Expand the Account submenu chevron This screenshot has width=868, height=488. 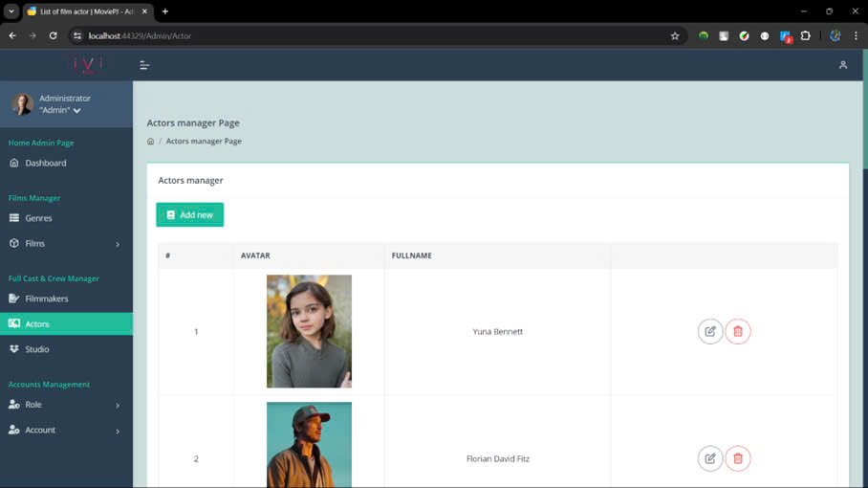[x=118, y=431]
